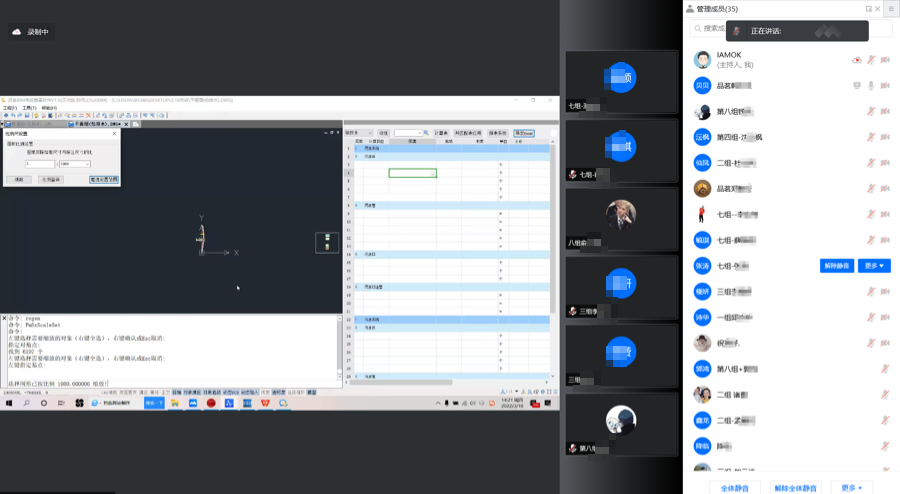Collapse table row 2 group
This screenshot has width=900, height=494.
[356, 156]
